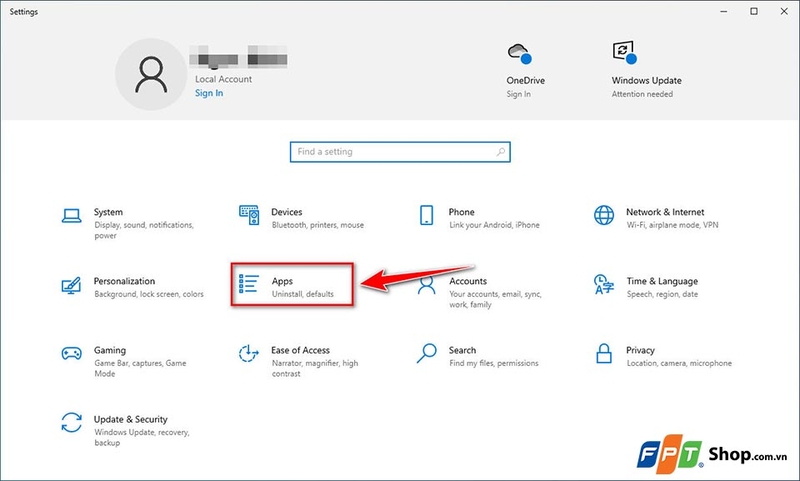
Task: Click the Phone category title
Action: (x=461, y=212)
